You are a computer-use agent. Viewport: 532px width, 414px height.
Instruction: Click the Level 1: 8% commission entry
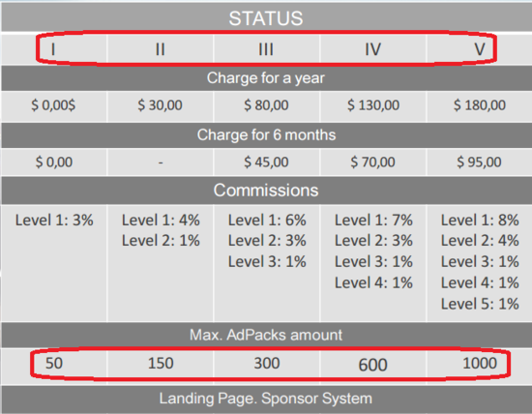480,221
